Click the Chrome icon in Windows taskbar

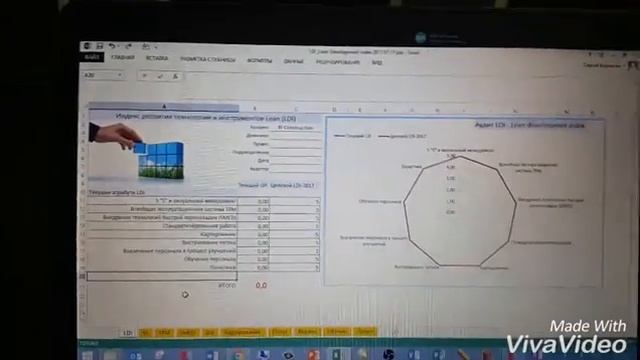point(238,355)
